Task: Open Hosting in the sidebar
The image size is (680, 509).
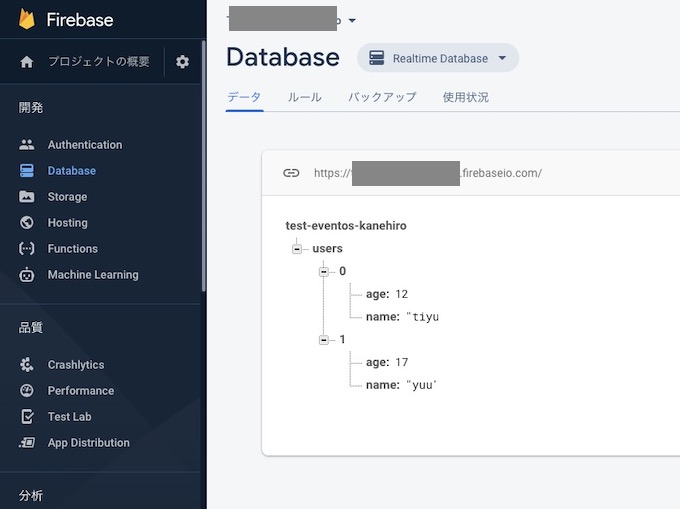Action: [68, 223]
